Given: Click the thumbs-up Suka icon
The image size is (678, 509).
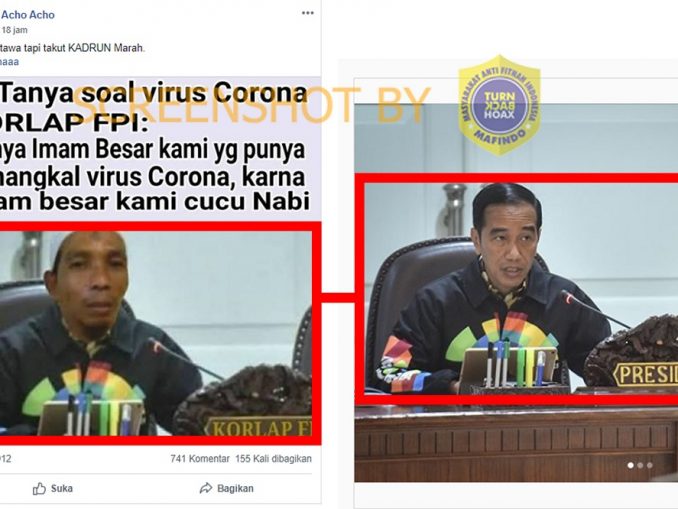Looking at the screenshot, I should point(39,489).
